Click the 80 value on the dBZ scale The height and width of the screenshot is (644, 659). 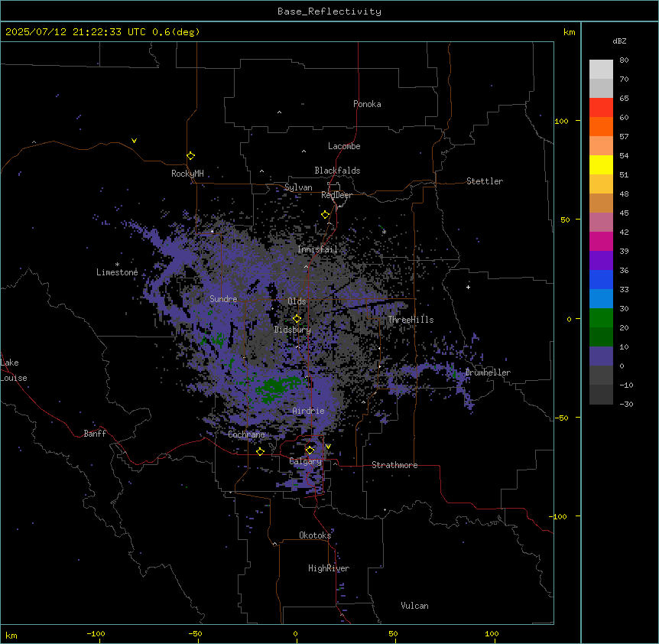[x=624, y=60]
